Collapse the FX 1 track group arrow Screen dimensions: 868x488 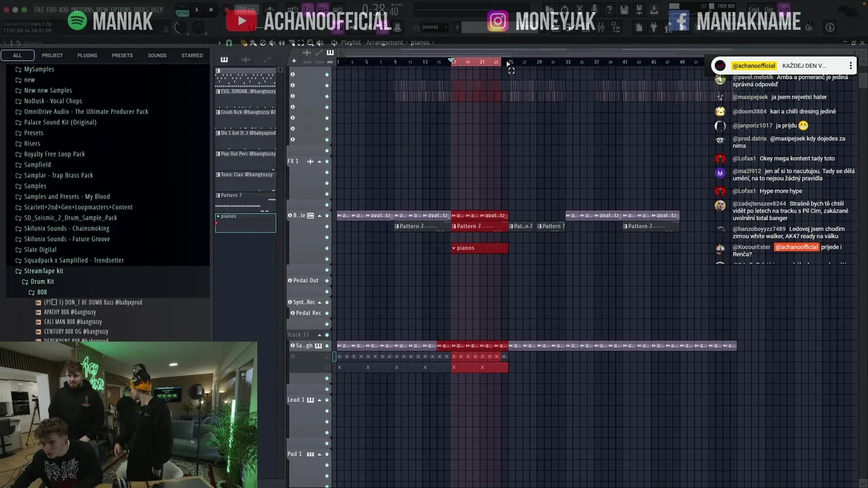pos(319,161)
